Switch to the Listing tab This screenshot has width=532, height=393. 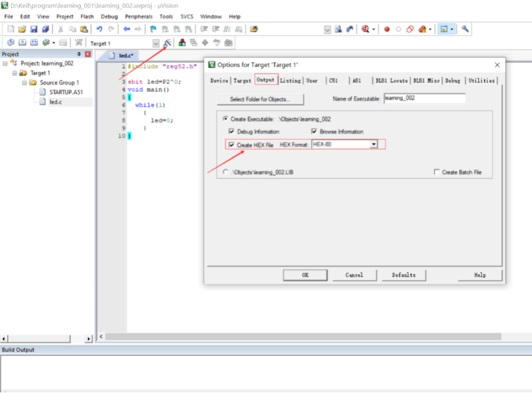tap(290, 80)
